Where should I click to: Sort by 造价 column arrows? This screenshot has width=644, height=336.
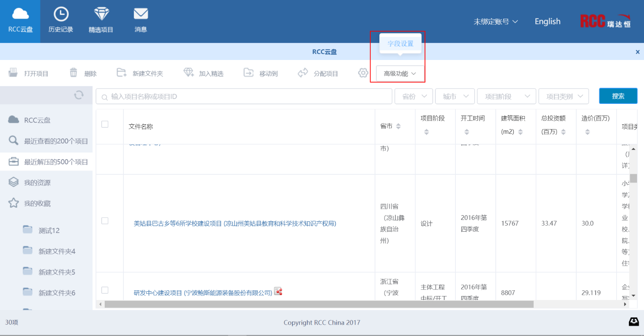[588, 132]
